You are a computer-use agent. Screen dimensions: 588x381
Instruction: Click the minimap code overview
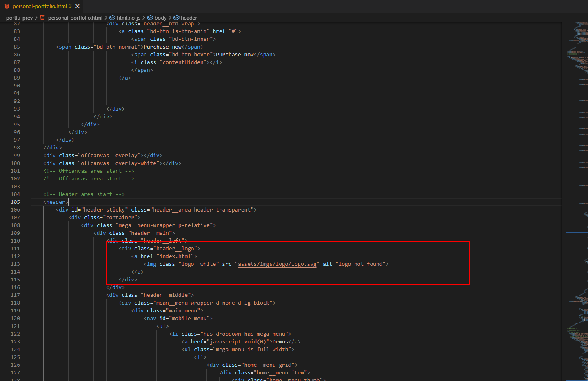pyautogui.click(x=577, y=201)
